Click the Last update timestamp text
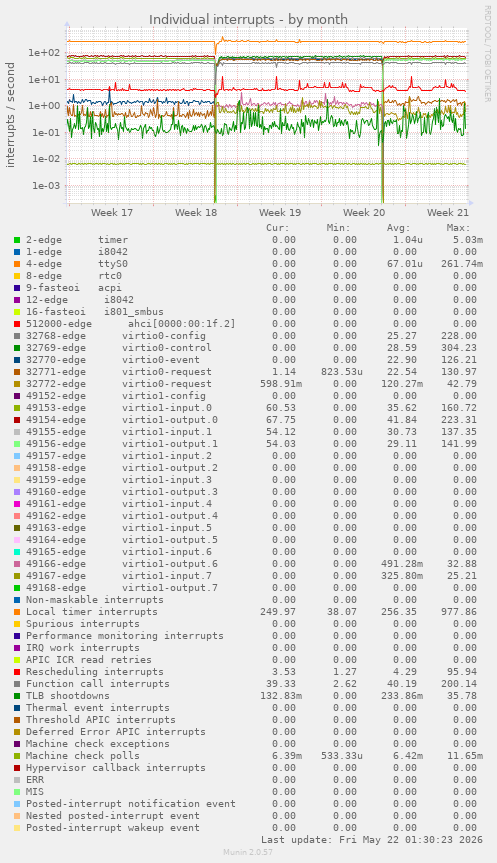The image size is (497, 863). [372, 840]
